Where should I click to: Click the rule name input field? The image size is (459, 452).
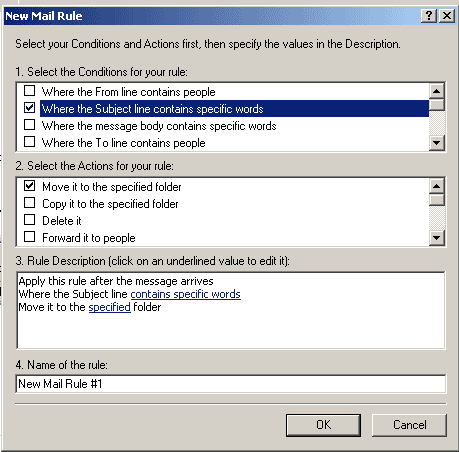[x=231, y=384]
